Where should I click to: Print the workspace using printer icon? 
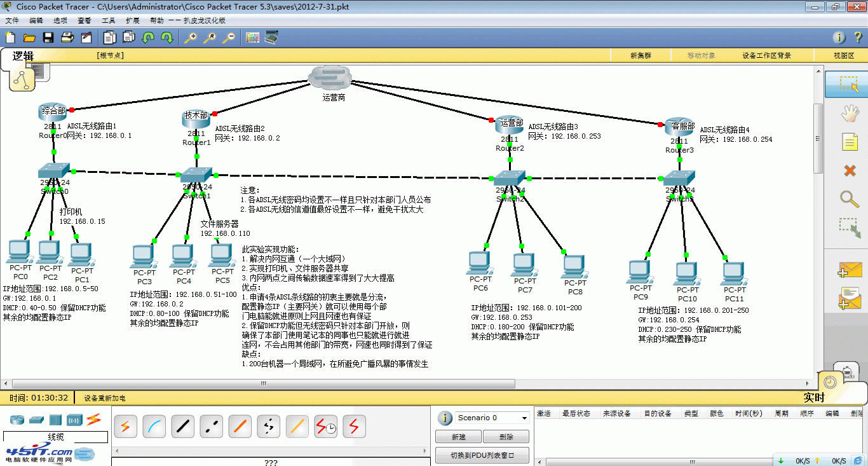(67, 38)
